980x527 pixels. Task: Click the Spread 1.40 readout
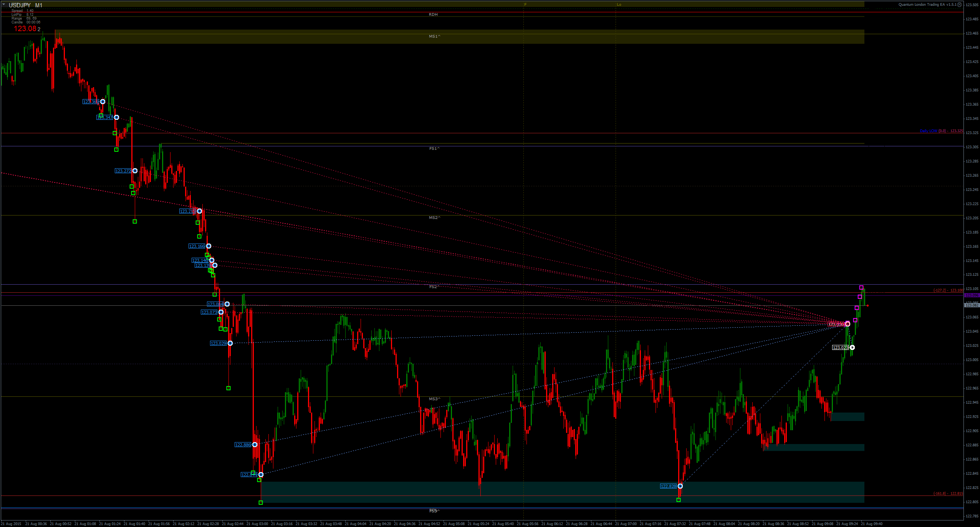pyautogui.click(x=22, y=11)
